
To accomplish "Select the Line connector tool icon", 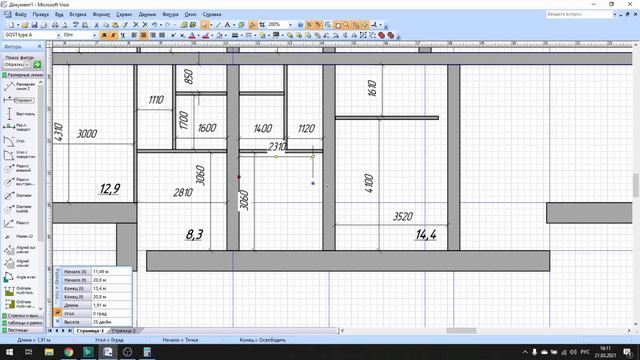I will [x=218, y=25].
